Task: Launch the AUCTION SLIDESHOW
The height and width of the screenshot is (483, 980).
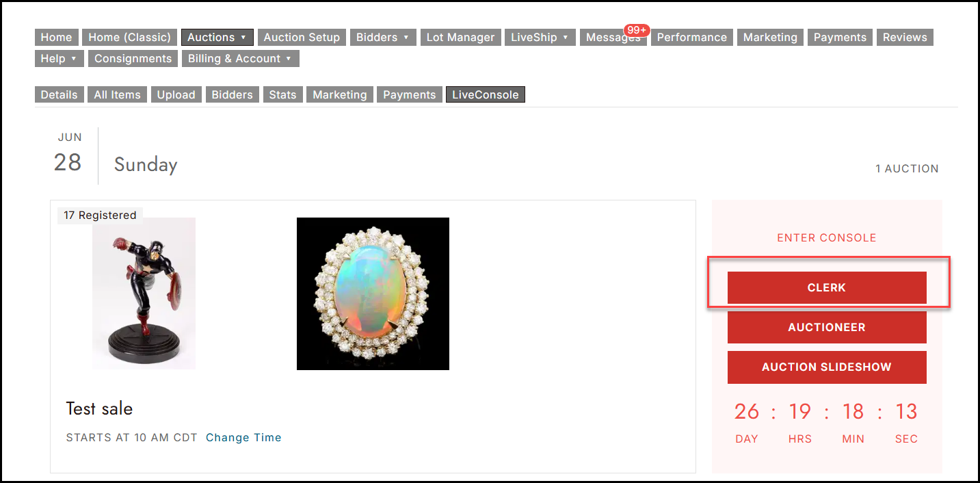Action: (x=827, y=367)
